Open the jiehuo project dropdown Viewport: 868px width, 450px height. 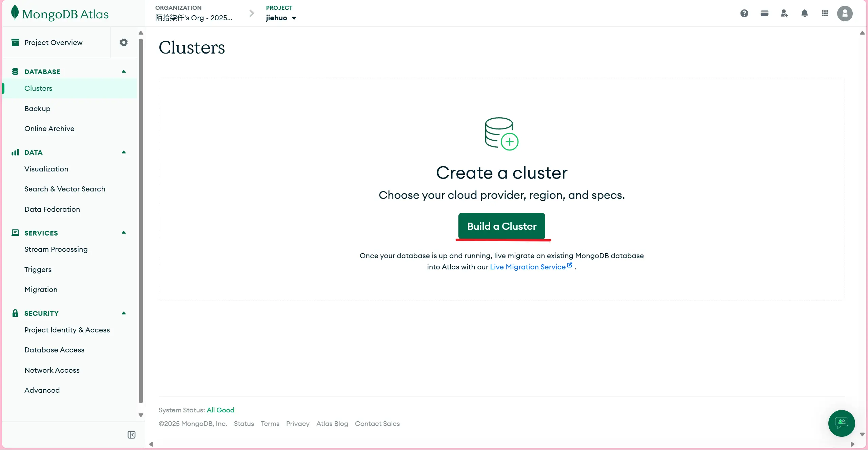tap(281, 18)
